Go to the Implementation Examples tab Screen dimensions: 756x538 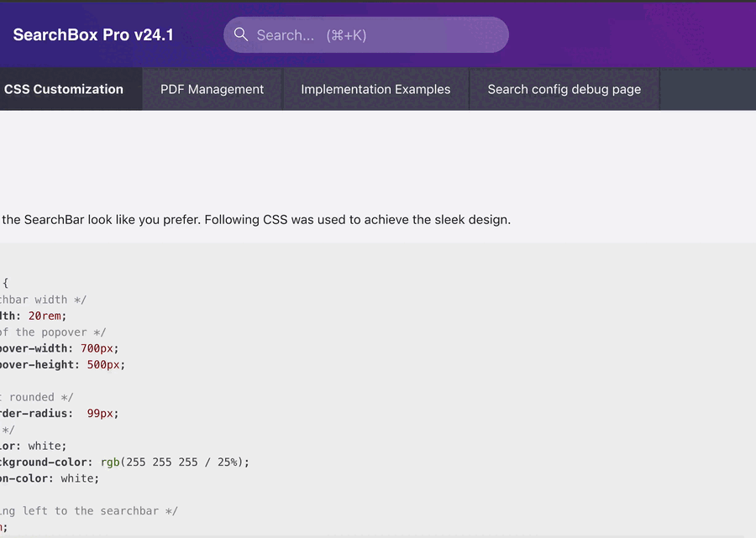coord(375,89)
